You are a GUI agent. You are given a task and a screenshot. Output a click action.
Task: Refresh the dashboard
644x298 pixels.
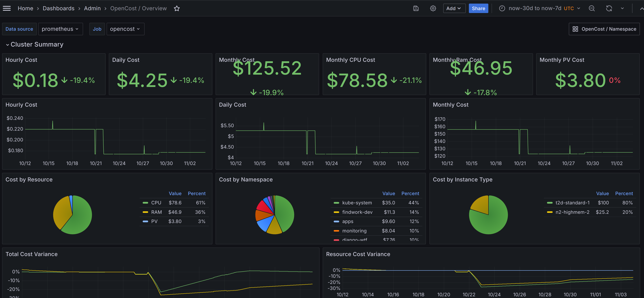click(x=609, y=9)
